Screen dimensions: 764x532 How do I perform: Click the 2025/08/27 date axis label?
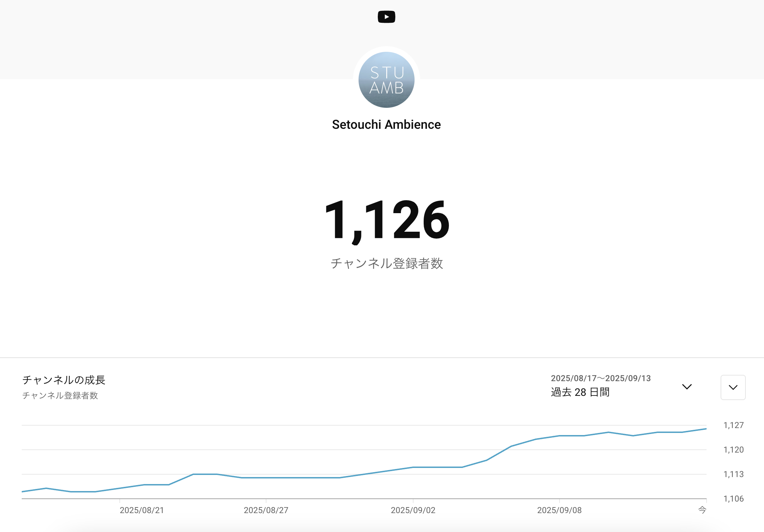[266, 510]
